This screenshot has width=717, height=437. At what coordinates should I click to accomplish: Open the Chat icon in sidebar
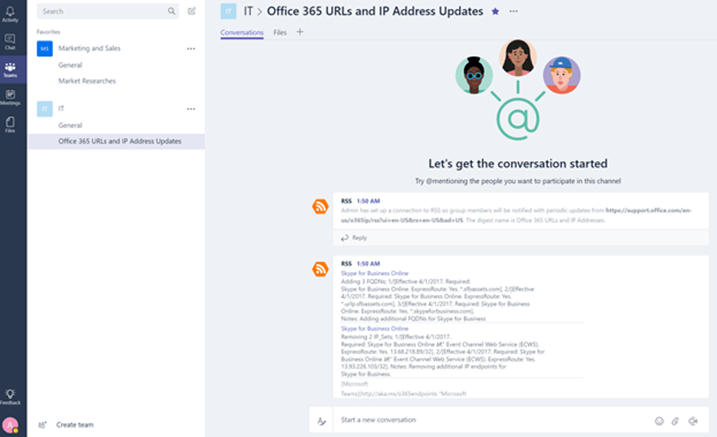pos(10,42)
